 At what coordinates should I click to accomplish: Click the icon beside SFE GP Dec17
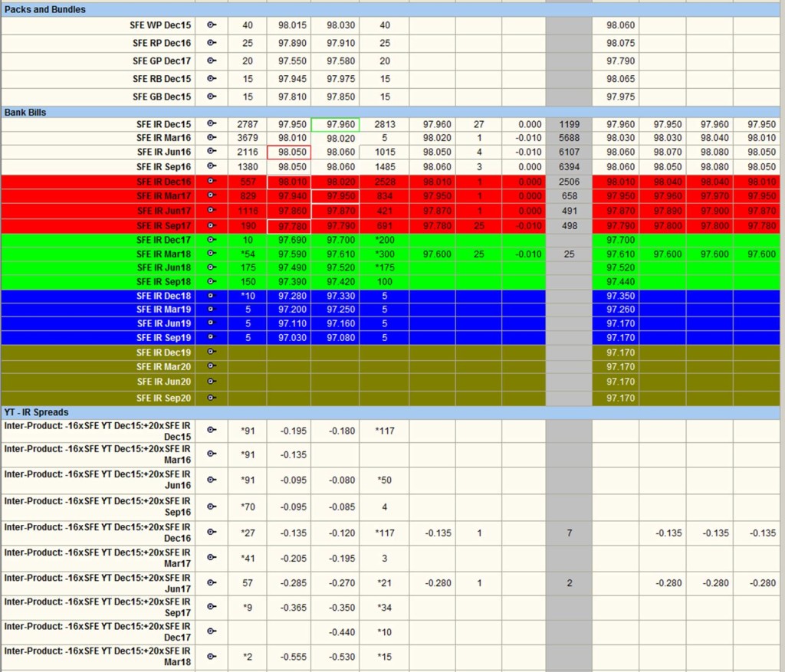(x=212, y=61)
